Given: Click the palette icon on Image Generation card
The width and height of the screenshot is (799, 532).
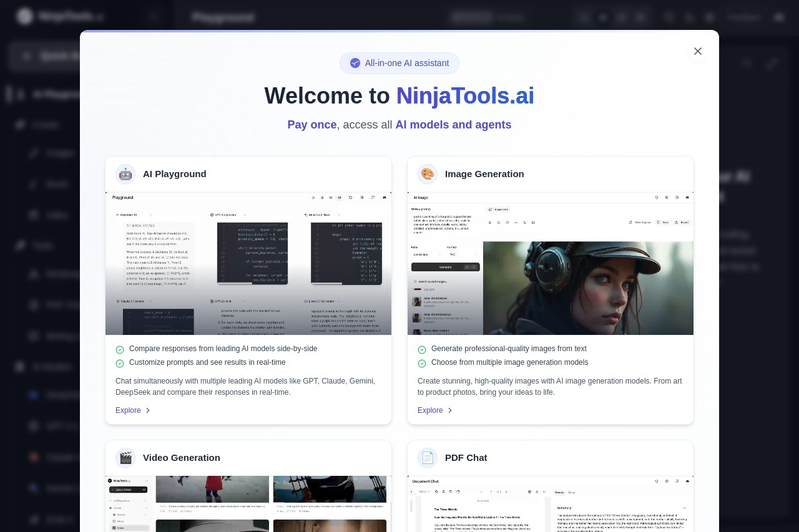Looking at the screenshot, I should tap(428, 174).
